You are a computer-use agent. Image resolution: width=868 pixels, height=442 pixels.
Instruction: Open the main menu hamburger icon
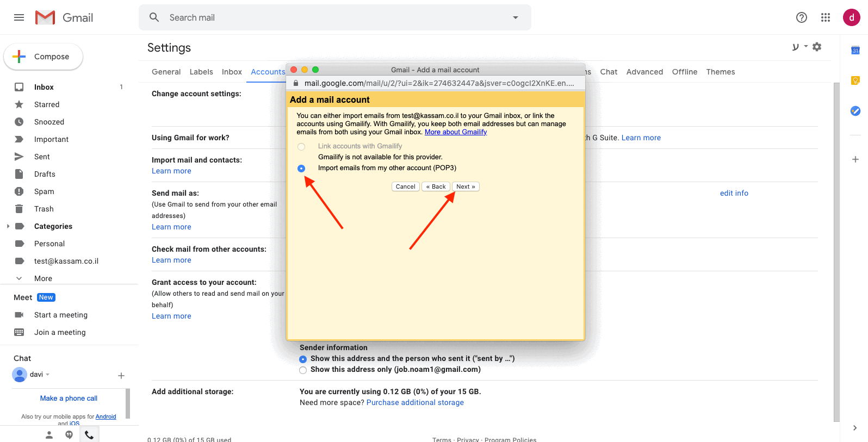point(19,17)
